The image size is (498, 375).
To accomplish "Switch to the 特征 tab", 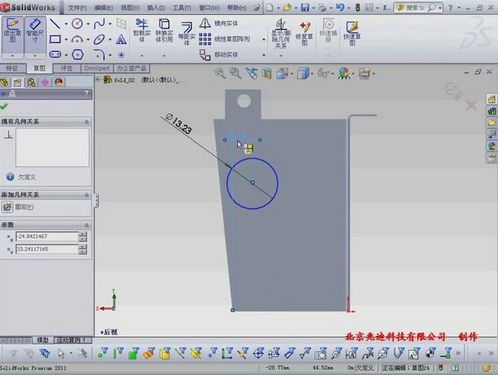I will [12, 68].
